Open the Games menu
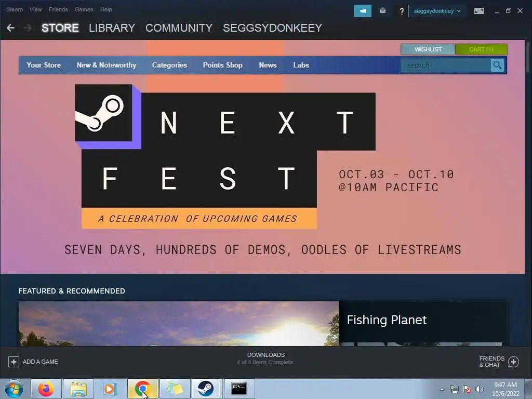This screenshot has width=532, height=399. (x=84, y=9)
